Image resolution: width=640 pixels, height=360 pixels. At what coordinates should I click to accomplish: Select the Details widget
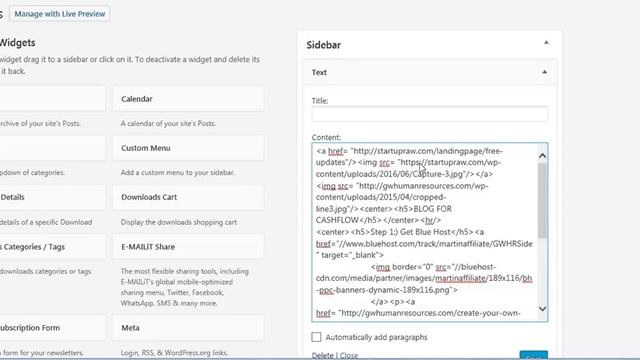point(53,197)
